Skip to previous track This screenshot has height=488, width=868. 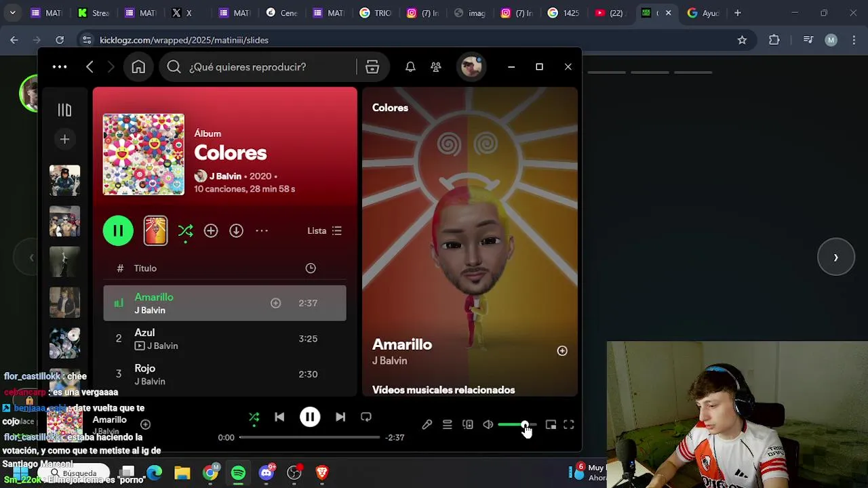(279, 417)
